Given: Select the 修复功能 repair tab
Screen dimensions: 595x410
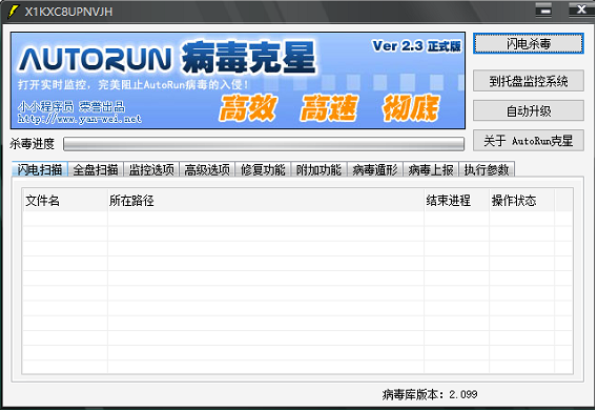Looking at the screenshot, I should click(263, 170).
